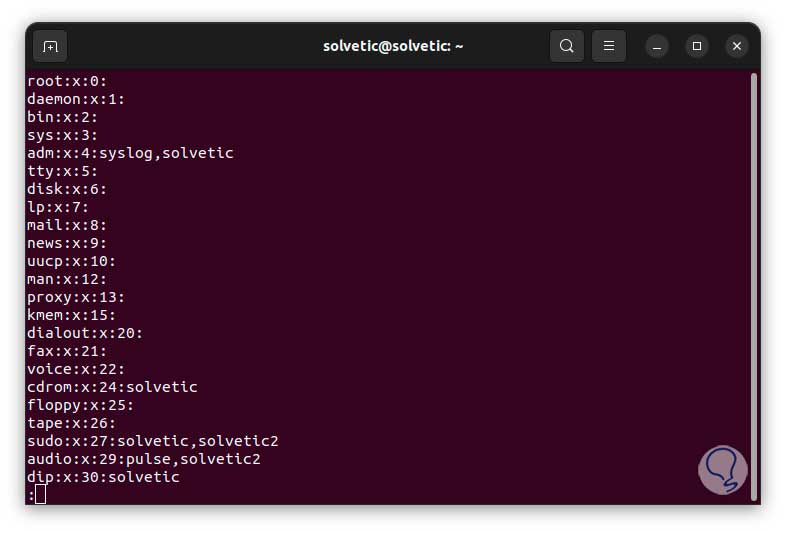Minimize the terminal window

[657, 46]
